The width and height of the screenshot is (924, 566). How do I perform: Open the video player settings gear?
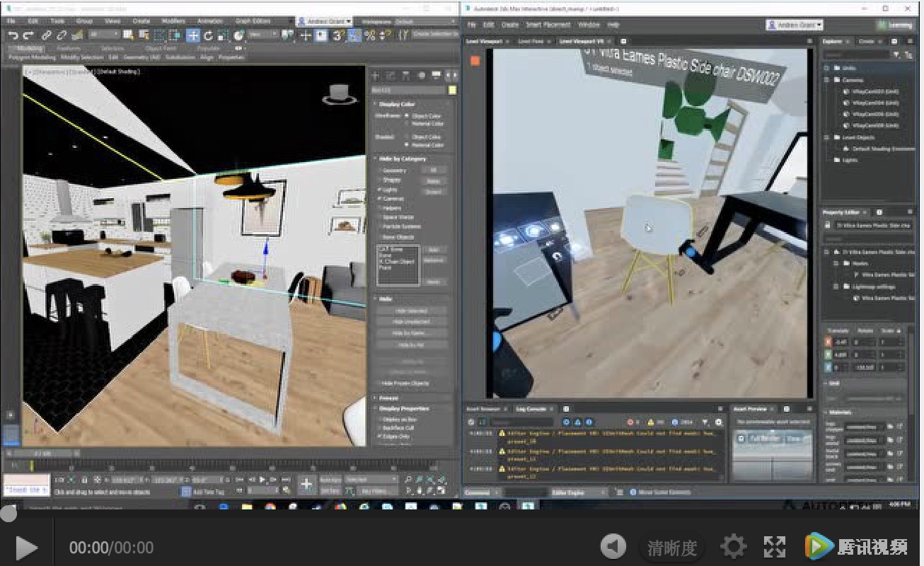tap(733, 546)
